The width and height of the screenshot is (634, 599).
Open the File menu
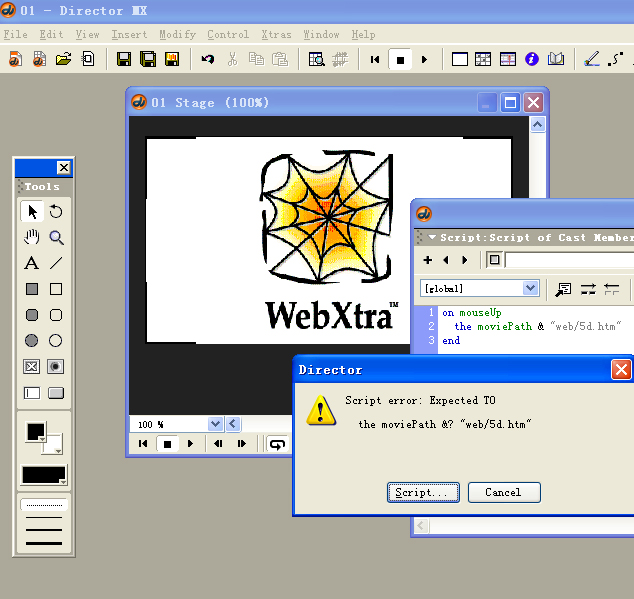tap(16, 34)
